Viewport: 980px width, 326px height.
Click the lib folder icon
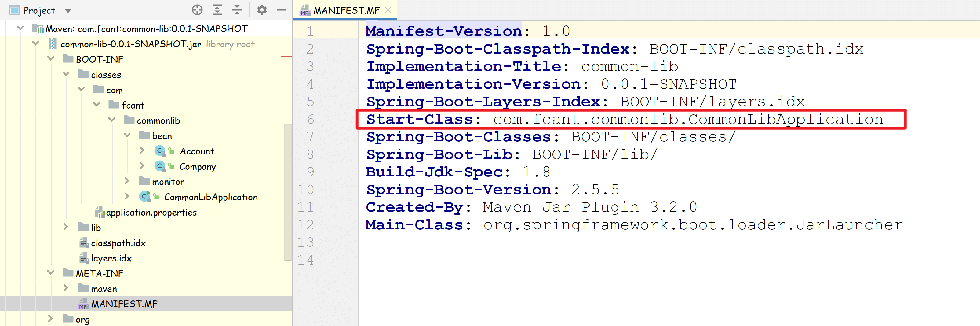coord(83,226)
